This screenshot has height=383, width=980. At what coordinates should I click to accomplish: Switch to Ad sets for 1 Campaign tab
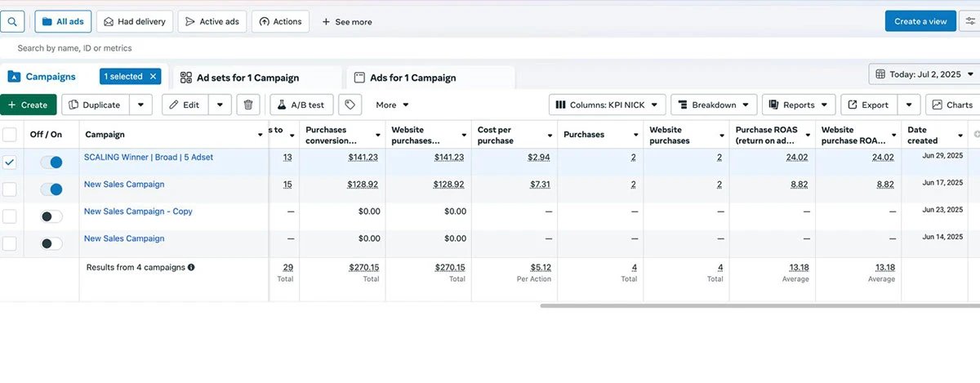coord(247,78)
